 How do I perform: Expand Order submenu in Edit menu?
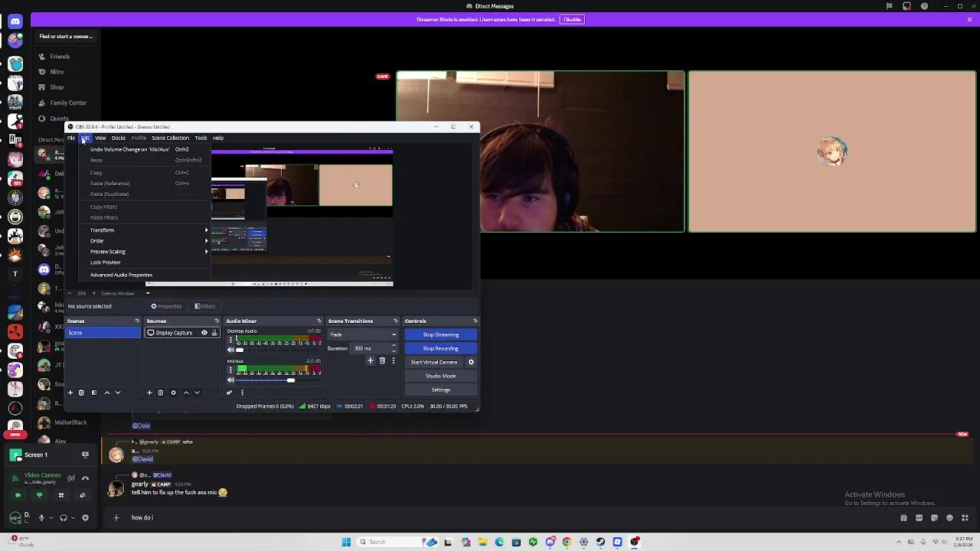point(145,241)
